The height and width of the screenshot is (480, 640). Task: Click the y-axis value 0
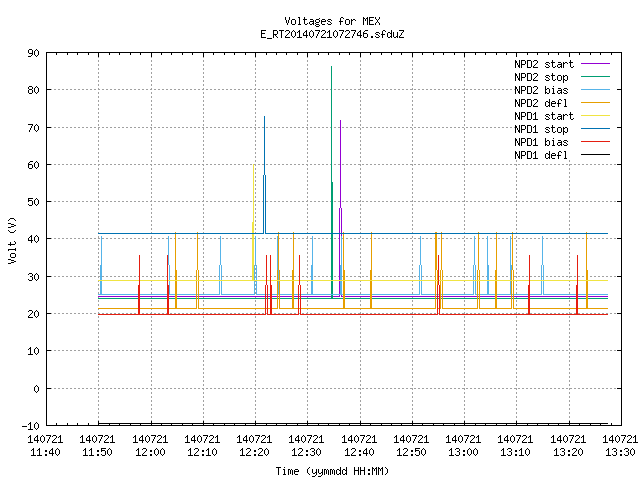pos(36,389)
